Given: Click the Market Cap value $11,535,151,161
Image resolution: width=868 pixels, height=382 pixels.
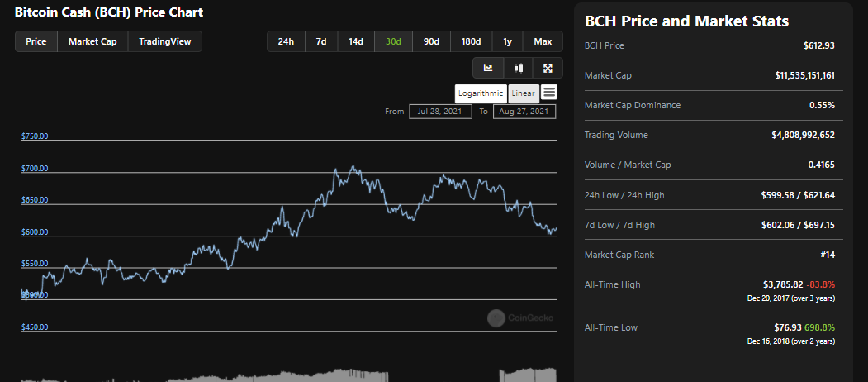Looking at the screenshot, I should (805, 75).
